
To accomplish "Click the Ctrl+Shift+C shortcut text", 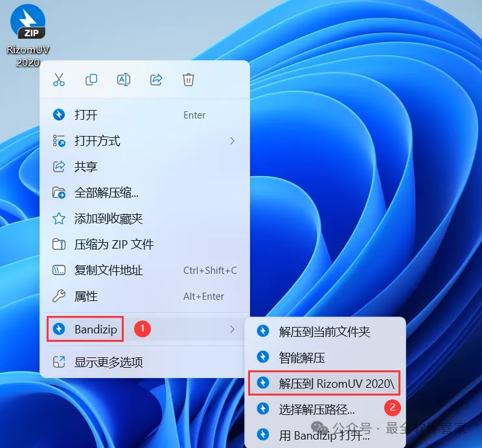I will (210, 271).
